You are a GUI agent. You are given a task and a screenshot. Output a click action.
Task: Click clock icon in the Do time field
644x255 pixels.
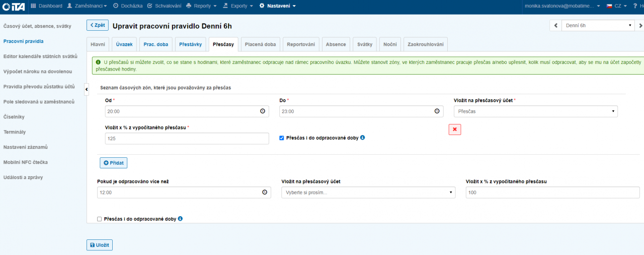pyautogui.click(x=437, y=111)
